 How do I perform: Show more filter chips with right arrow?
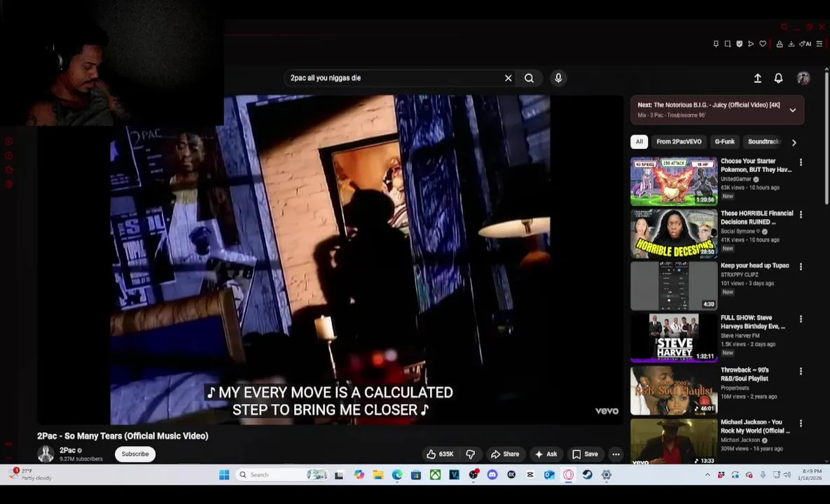tap(794, 142)
